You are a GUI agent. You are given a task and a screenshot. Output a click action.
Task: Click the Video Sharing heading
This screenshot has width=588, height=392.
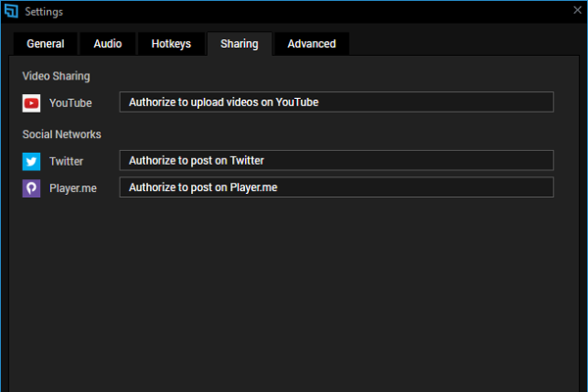pos(56,76)
